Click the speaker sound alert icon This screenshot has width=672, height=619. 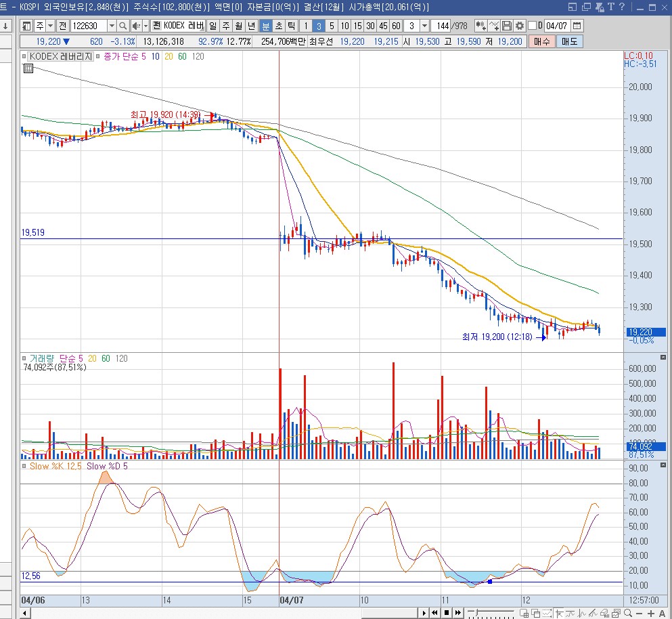pos(136,26)
